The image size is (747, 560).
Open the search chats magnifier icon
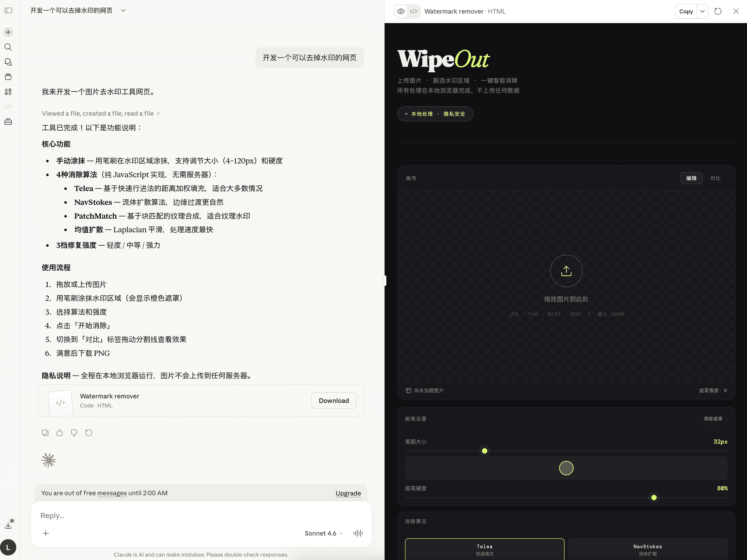point(8,47)
